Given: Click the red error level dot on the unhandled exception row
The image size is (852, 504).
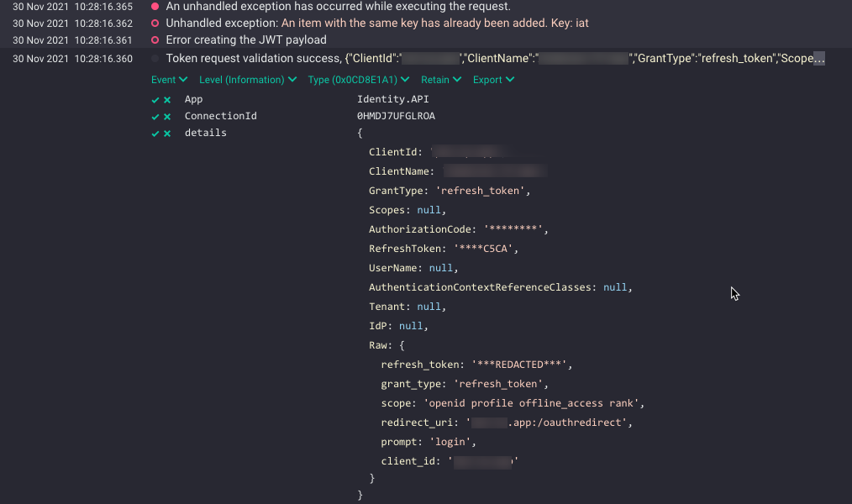Looking at the screenshot, I should click(155, 7).
